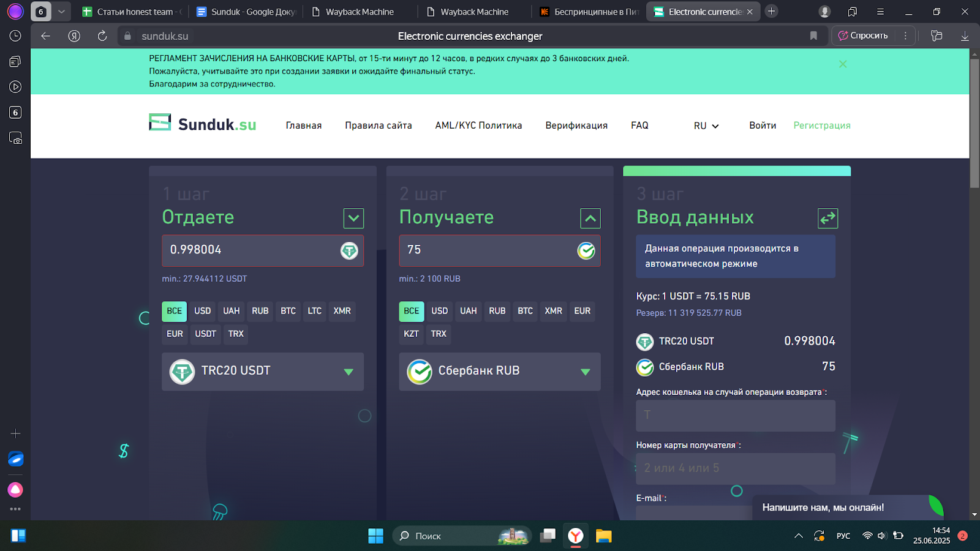Click the refund wallet address field
The width and height of the screenshot is (980, 551).
click(x=736, y=416)
